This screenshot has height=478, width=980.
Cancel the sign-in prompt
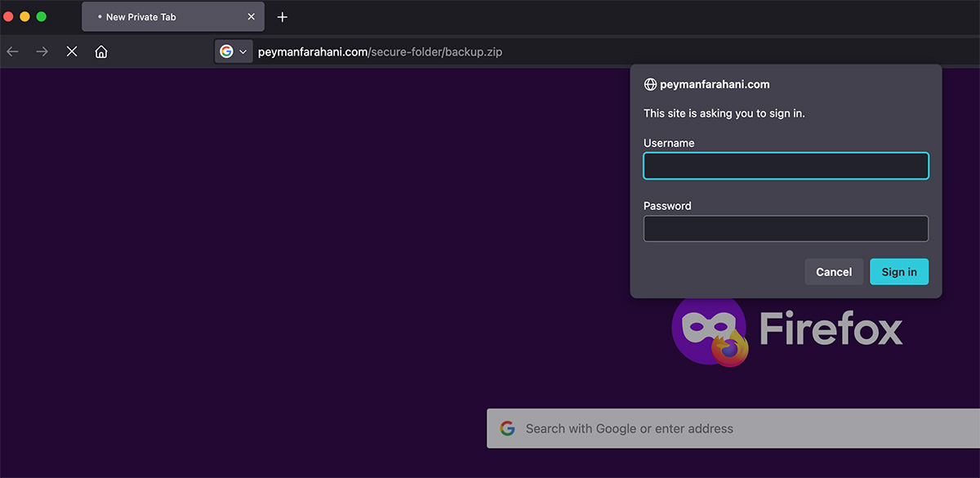coord(834,272)
